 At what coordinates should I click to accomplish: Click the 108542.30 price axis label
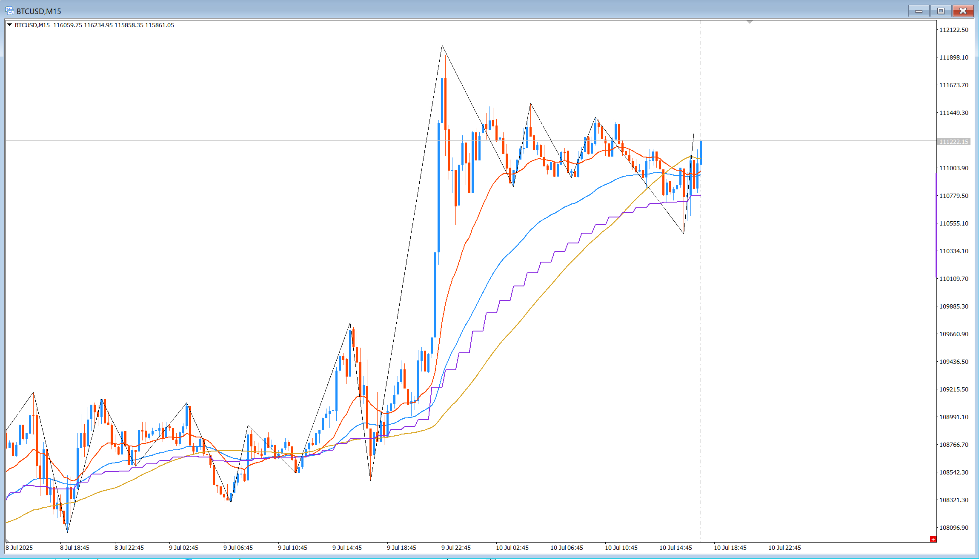[x=954, y=472]
